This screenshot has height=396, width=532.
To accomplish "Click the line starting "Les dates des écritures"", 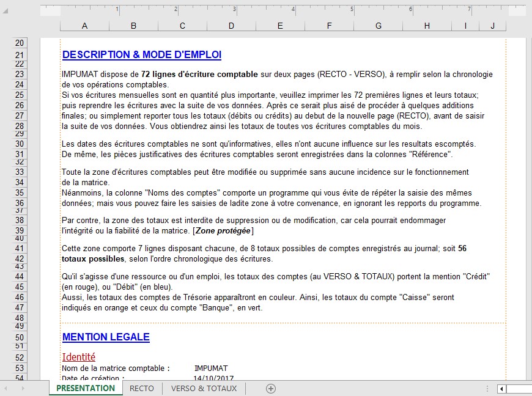I will [268, 144].
